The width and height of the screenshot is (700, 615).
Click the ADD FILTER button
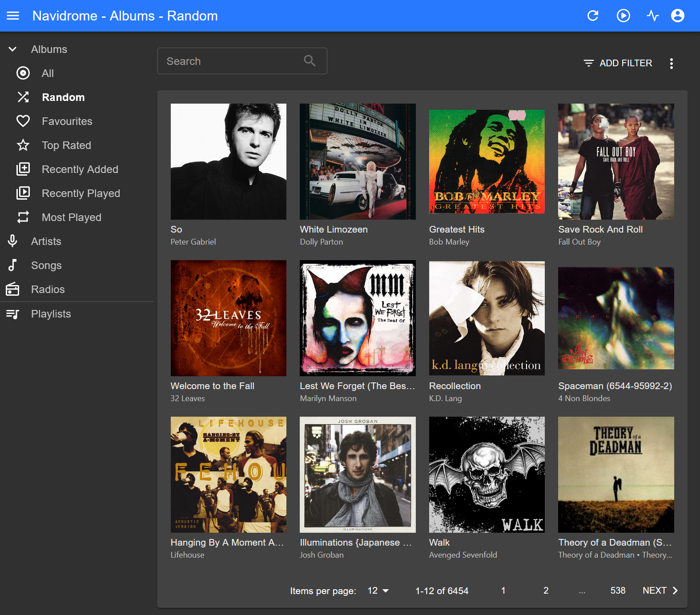point(618,63)
